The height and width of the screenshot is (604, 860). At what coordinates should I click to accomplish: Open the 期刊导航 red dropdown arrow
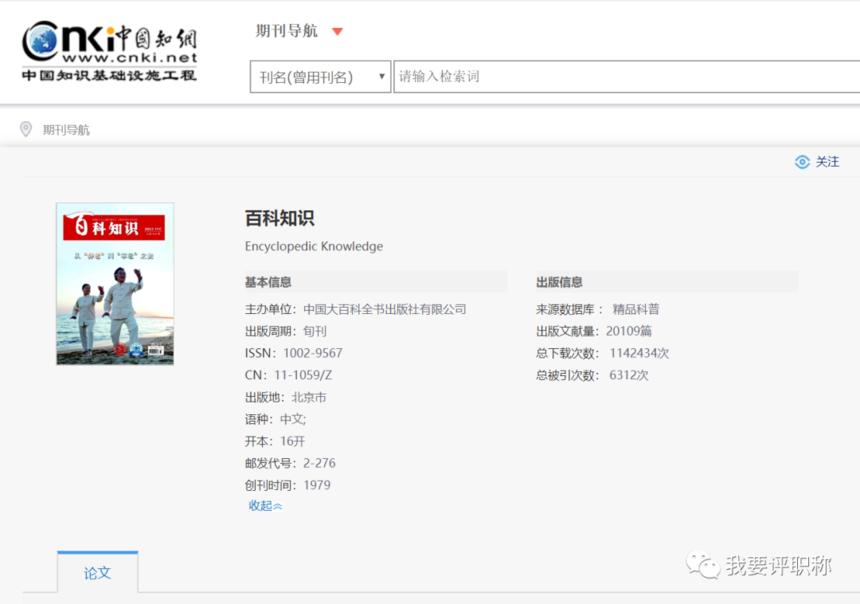[x=338, y=32]
